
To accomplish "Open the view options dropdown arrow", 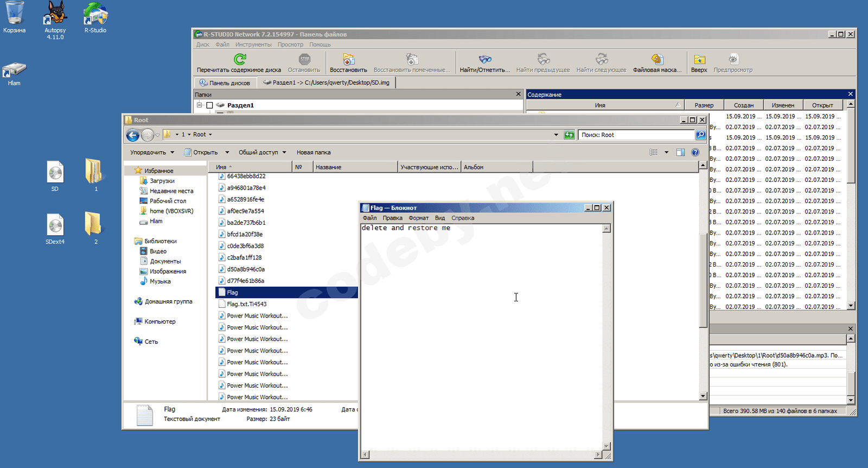I will pyautogui.click(x=666, y=153).
